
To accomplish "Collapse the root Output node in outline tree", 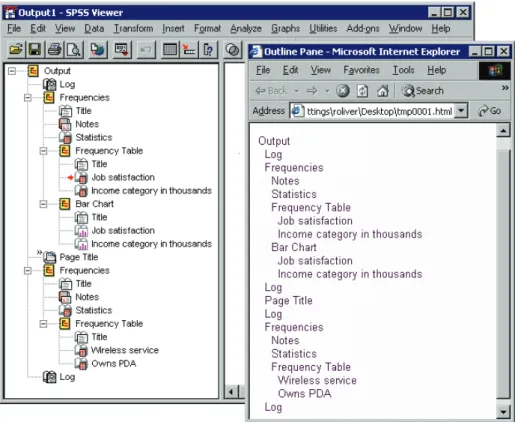I will tap(12, 71).
